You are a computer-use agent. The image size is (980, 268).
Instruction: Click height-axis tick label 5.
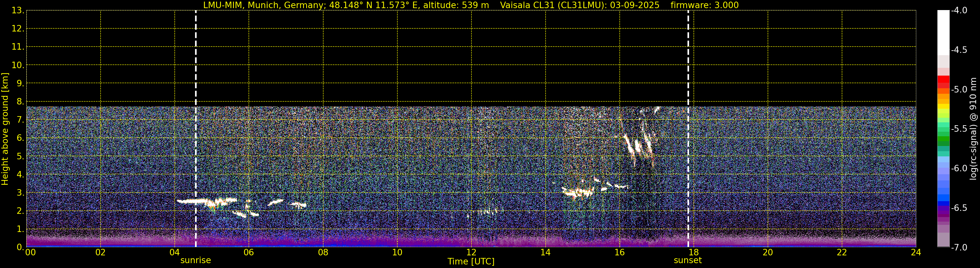click(20, 156)
